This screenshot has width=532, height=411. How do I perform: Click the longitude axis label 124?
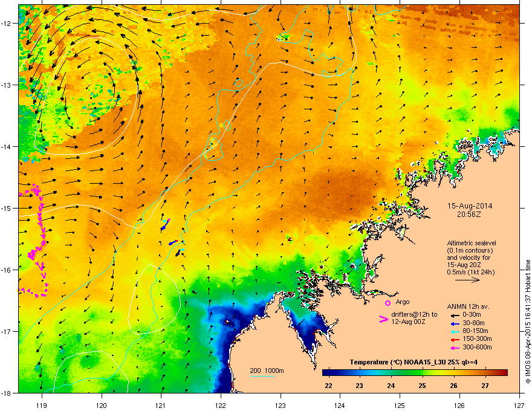340,405
